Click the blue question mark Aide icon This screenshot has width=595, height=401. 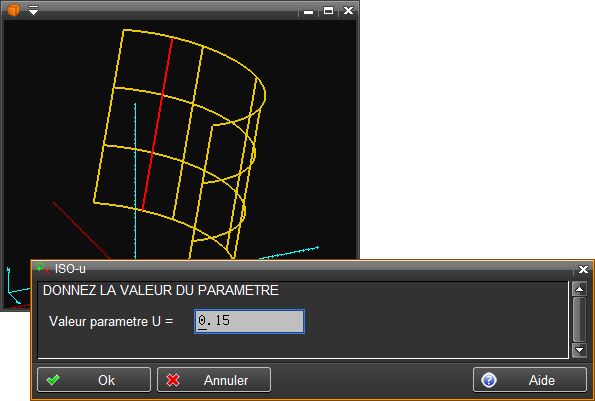489,380
